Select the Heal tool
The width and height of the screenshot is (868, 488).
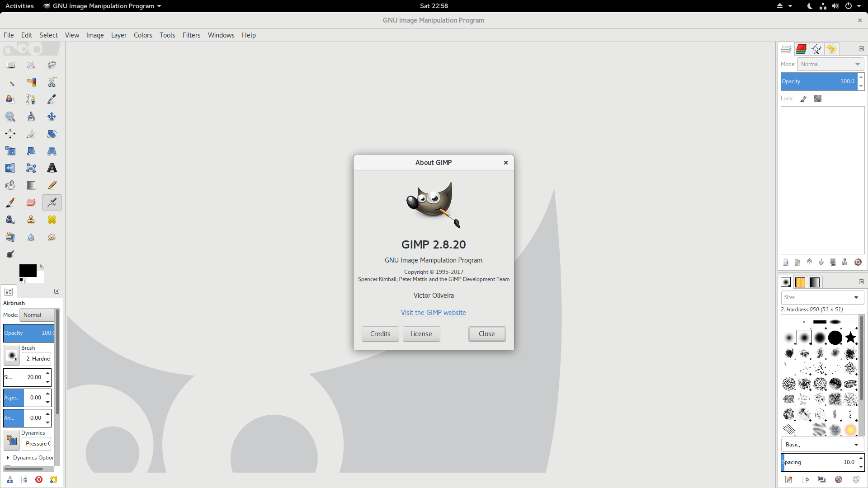tap(52, 220)
